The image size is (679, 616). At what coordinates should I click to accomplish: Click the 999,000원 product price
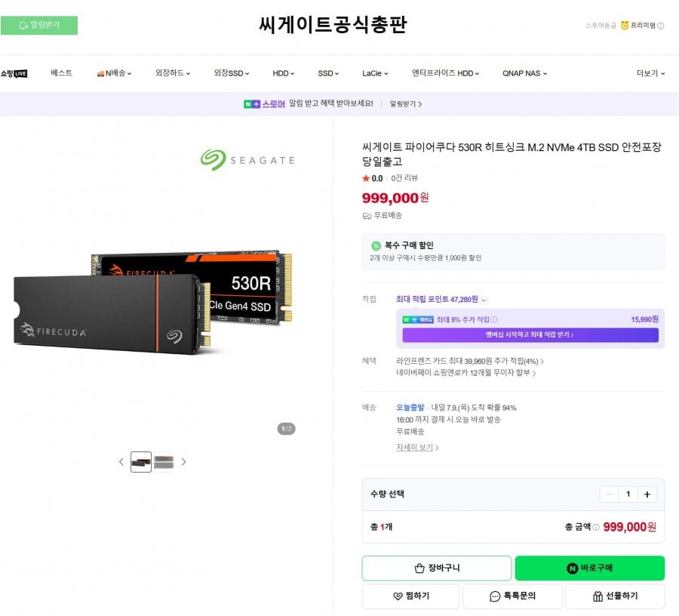[x=395, y=198]
